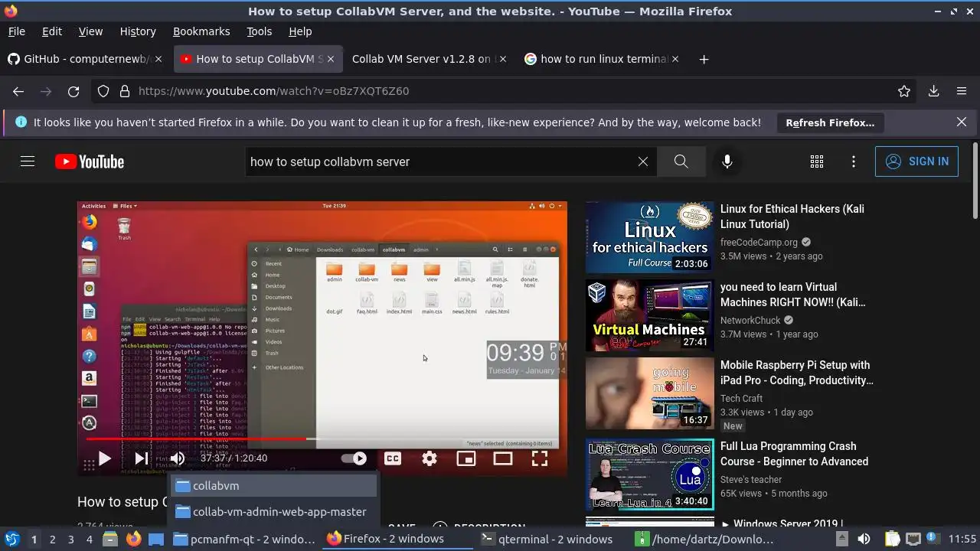The image size is (980, 551).
Task: Clear the YouTube search text
Action: (643, 161)
